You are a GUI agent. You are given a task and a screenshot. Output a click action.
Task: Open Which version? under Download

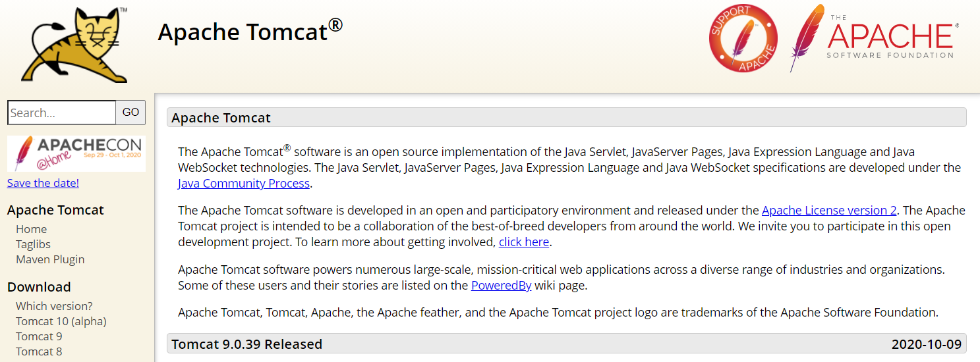[x=54, y=306]
